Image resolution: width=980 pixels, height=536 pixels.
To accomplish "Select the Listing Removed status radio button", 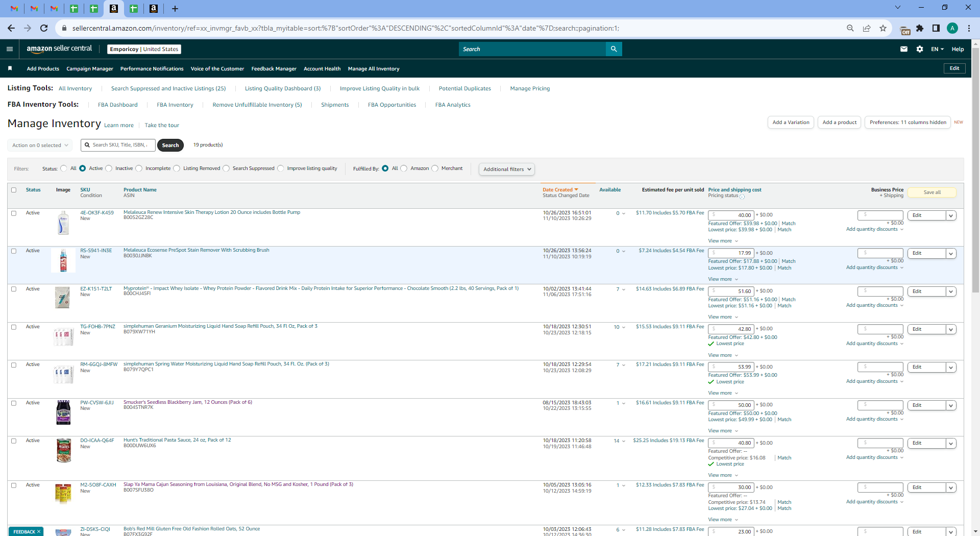I will click(177, 168).
